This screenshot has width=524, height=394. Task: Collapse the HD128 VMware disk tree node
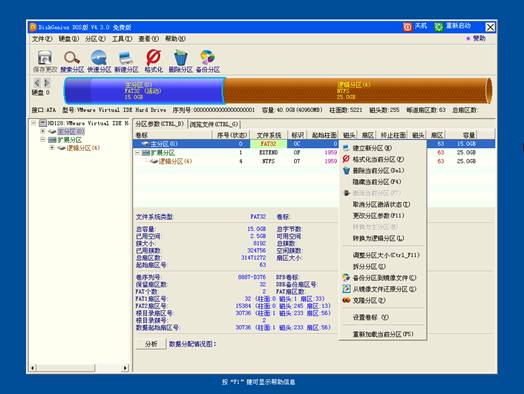pyautogui.click(x=33, y=123)
